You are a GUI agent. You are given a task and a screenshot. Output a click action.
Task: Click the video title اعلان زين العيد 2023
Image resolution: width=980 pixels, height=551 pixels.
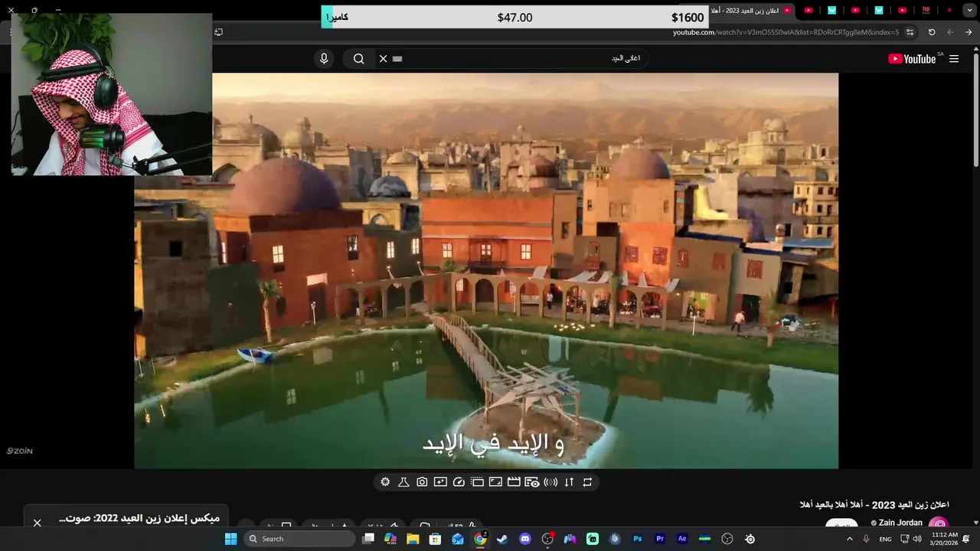click(x=874, y=504)
